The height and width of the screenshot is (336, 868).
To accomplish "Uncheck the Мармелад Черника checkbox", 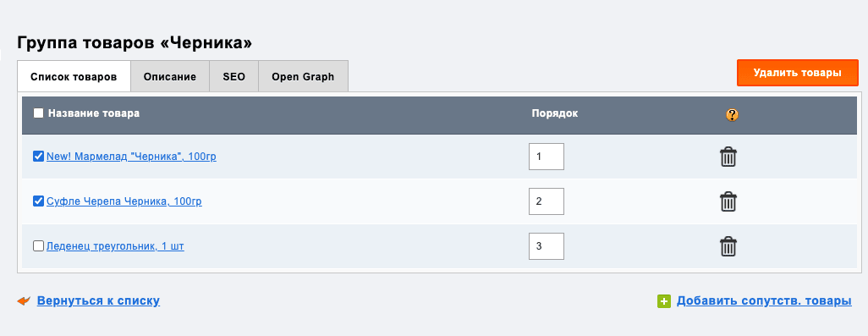I will tap(38, 157).
